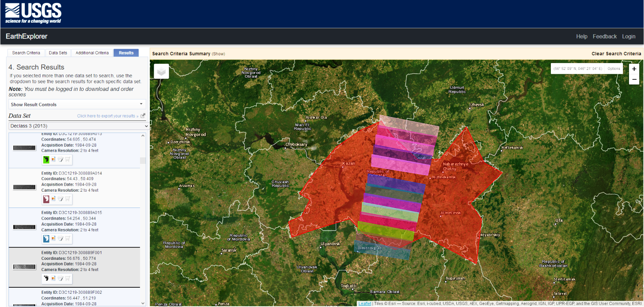Click download options icon for scene D3C1219-300889A014

pos(61,199)
